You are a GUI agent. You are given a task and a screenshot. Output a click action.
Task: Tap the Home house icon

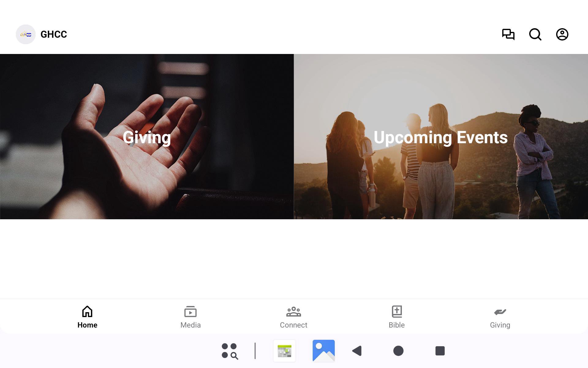click(x=87, y=312)
